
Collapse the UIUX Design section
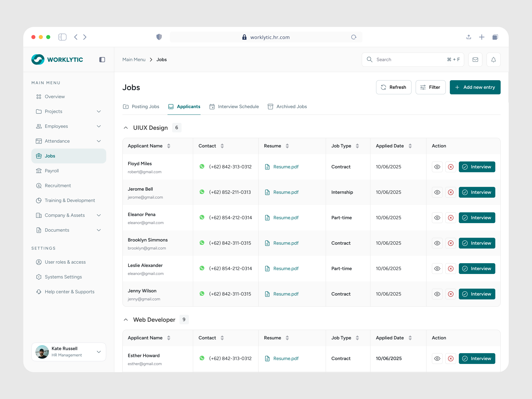(126, 128)
